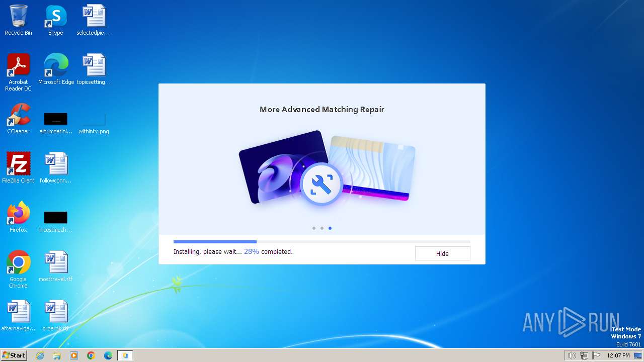Select the Skype desktop shortcut
Viewport: 644px width, 362px height.
coord(56,21)
